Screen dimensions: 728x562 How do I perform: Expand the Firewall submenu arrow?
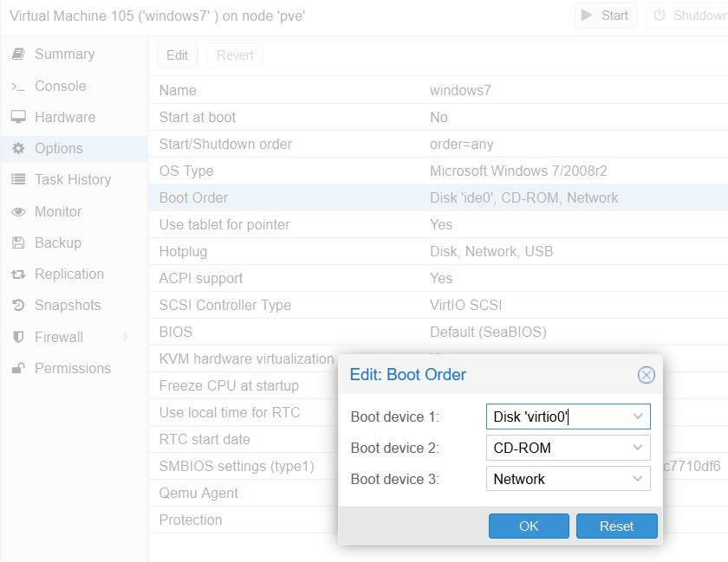coord(127,337)
